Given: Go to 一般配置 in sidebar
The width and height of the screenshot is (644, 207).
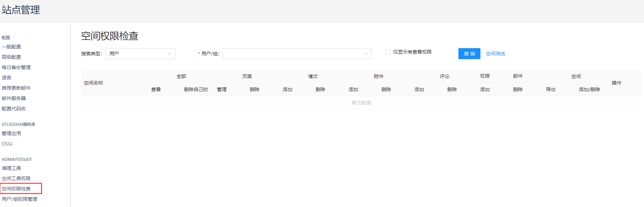Looking at the screenshot, I should pos(11,47).
